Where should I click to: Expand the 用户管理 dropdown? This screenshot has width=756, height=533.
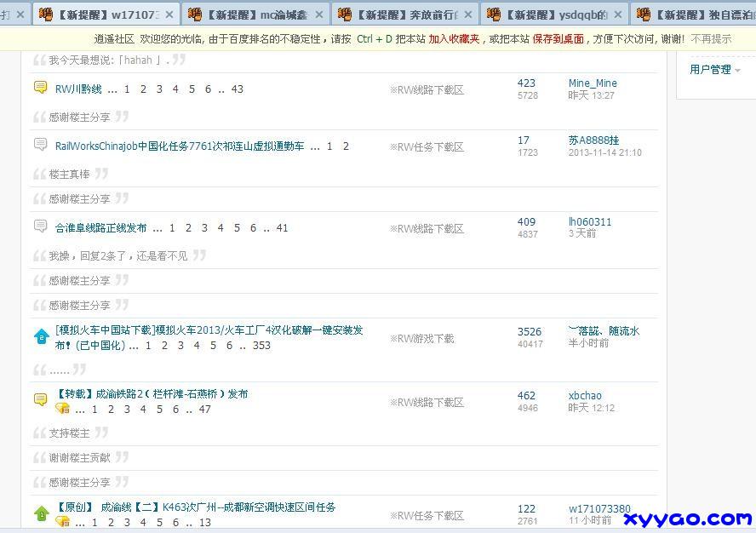tap(714, 70)
